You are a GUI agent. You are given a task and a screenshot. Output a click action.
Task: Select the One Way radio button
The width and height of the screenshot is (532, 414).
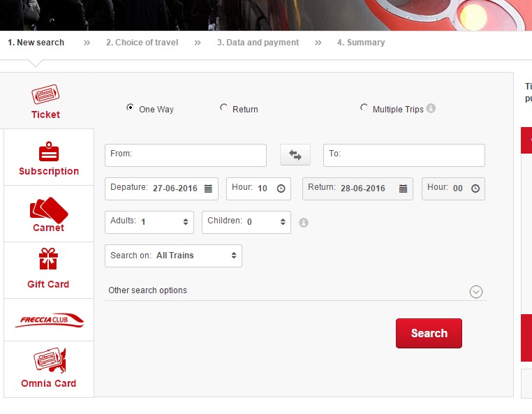click(130, 108)
